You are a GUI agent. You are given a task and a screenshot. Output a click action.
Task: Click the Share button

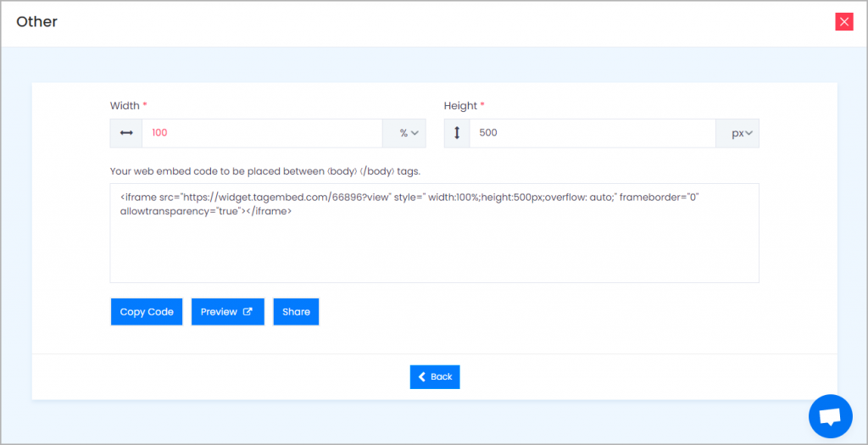[x=296, y=312]
